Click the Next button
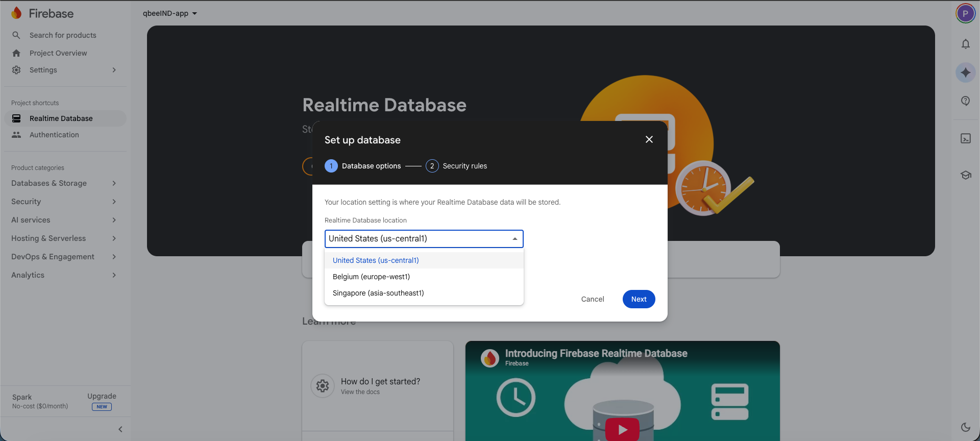The width and height of the screenshot is (980, 441). coord(639,299)
